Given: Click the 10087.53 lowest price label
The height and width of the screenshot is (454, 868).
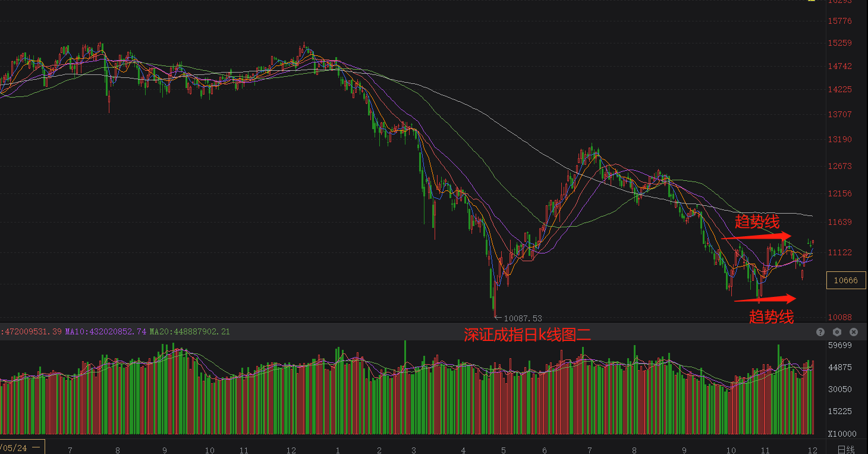Looking at the screenshot, I should coord(523,318).
